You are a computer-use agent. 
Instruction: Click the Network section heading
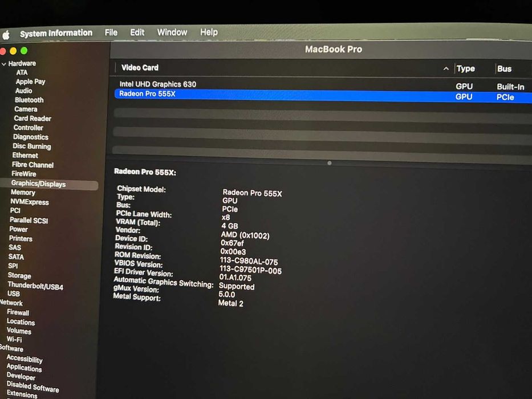[x=11, y=303]
